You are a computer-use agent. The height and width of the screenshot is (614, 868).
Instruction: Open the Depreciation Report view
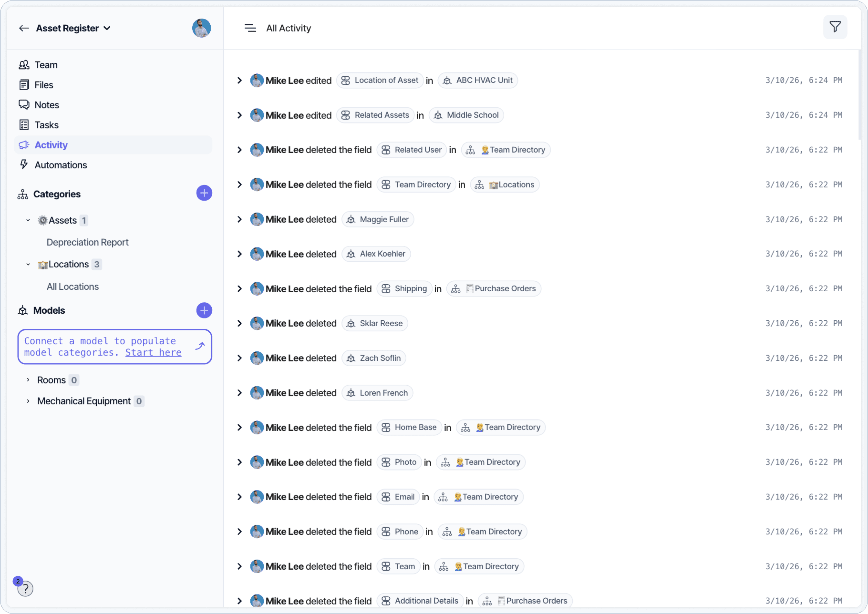[x=87, y=242]
